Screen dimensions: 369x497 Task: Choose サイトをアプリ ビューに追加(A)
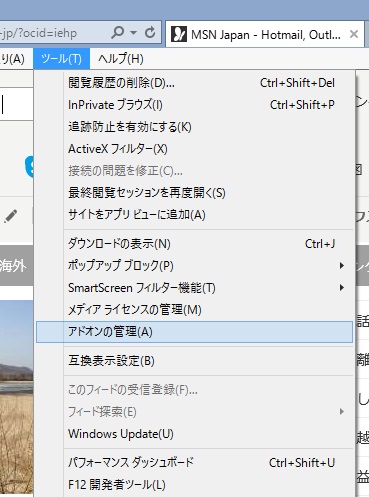point(194,214)
